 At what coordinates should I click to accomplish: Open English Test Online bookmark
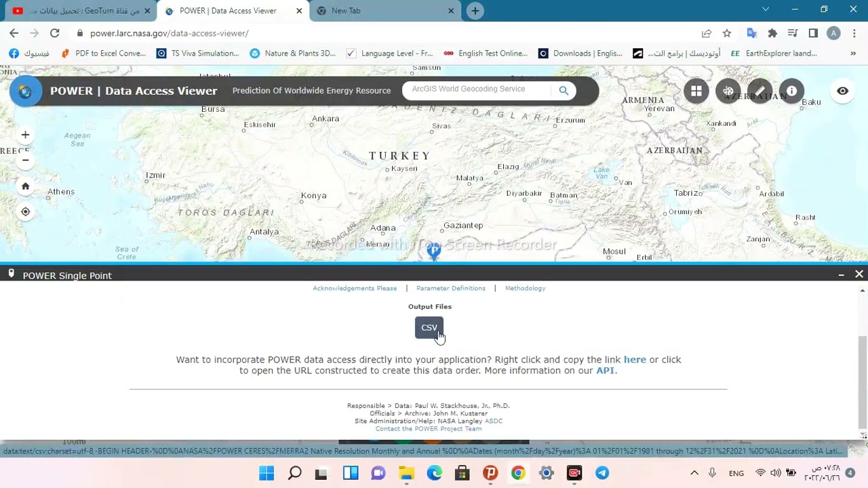click(x=486, y=54)
